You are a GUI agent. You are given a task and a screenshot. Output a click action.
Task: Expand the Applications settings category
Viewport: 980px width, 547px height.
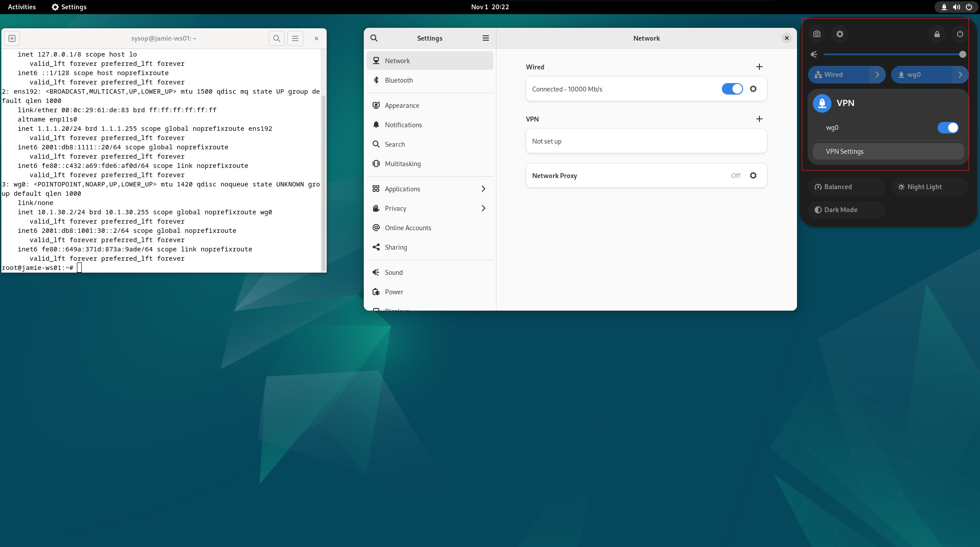430,189
